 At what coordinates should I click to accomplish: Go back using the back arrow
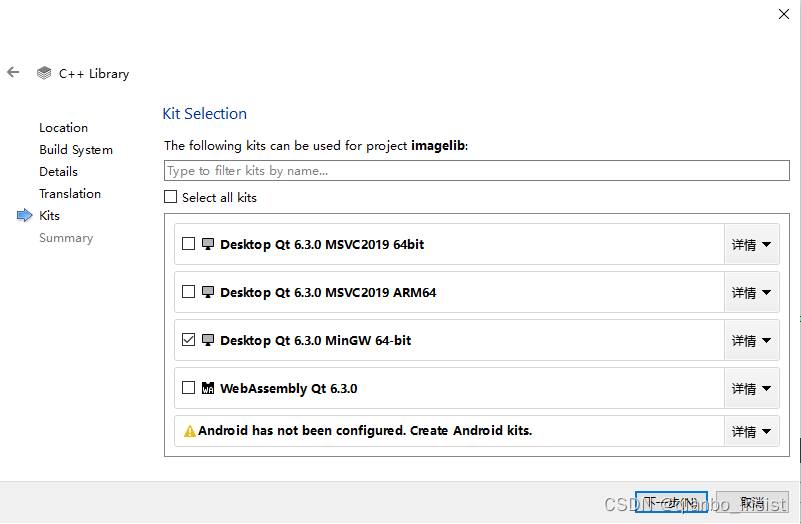click(x=13, y=73)
